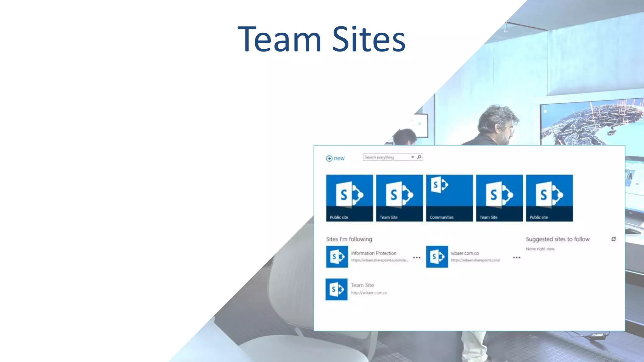Click the magnifier search icon
The image size is (644, 362).
pos(419,157)
